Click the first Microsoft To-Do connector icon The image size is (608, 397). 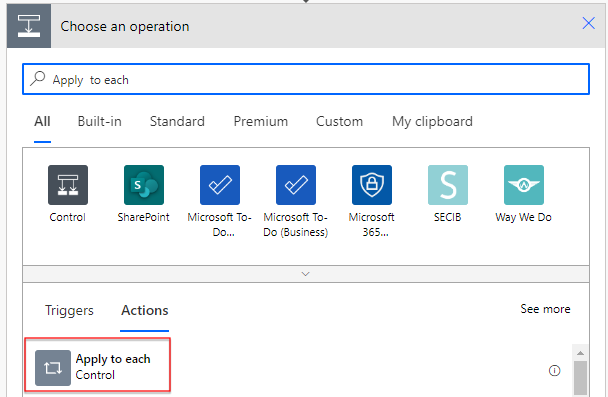220,185
